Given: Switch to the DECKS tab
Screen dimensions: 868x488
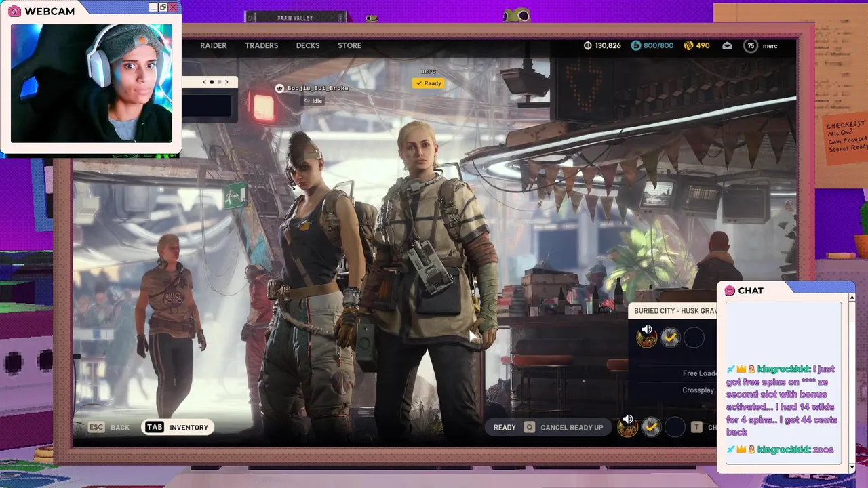Looking at the screenshot, I should (307, 45).
